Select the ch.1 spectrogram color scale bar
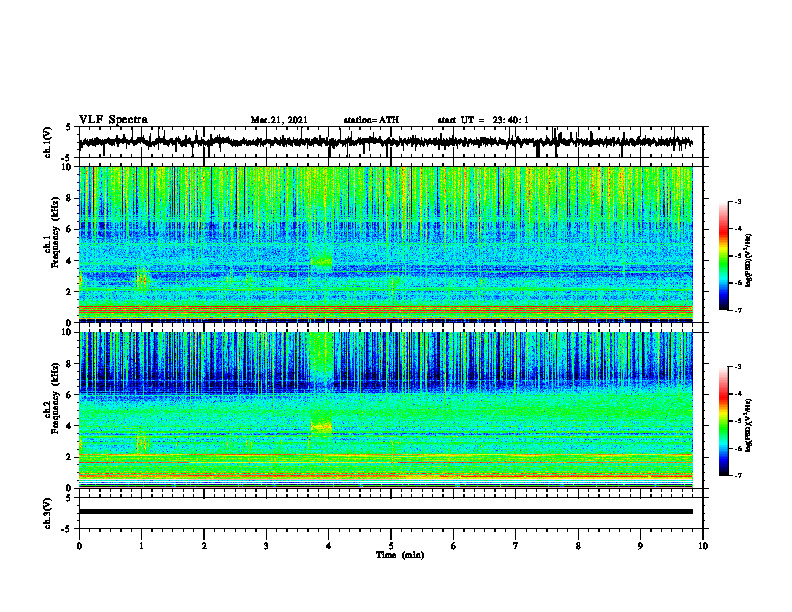The image size is (792, 612). click(x=723, y=256)
